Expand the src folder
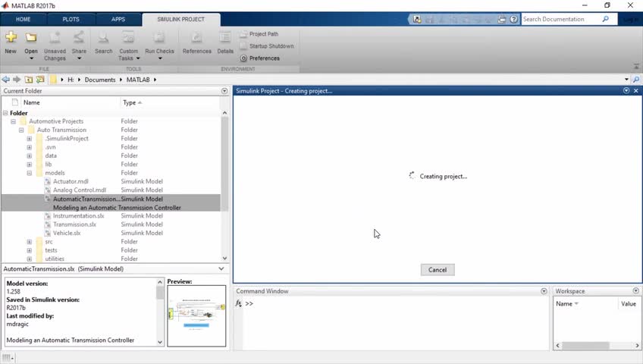 tap(29, 242)
